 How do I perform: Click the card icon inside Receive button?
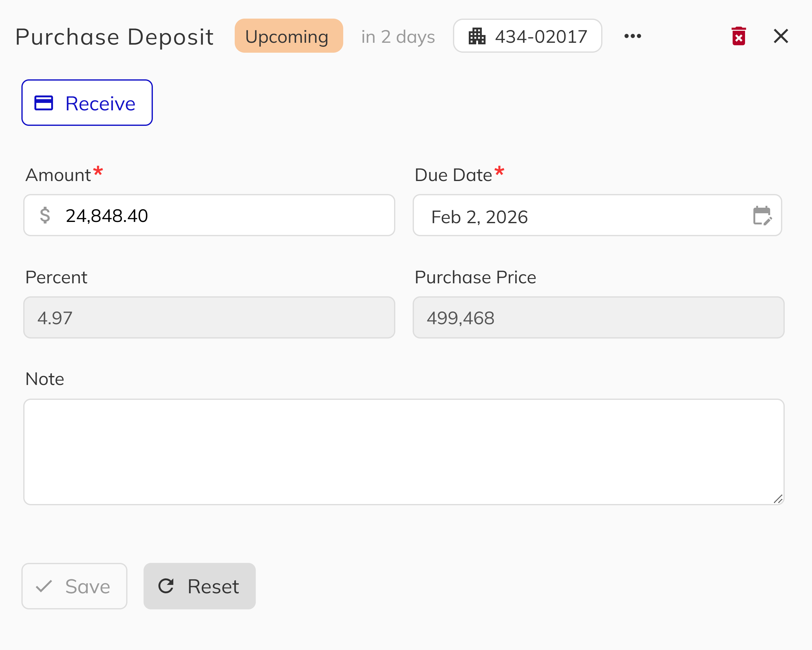(44, 102)
